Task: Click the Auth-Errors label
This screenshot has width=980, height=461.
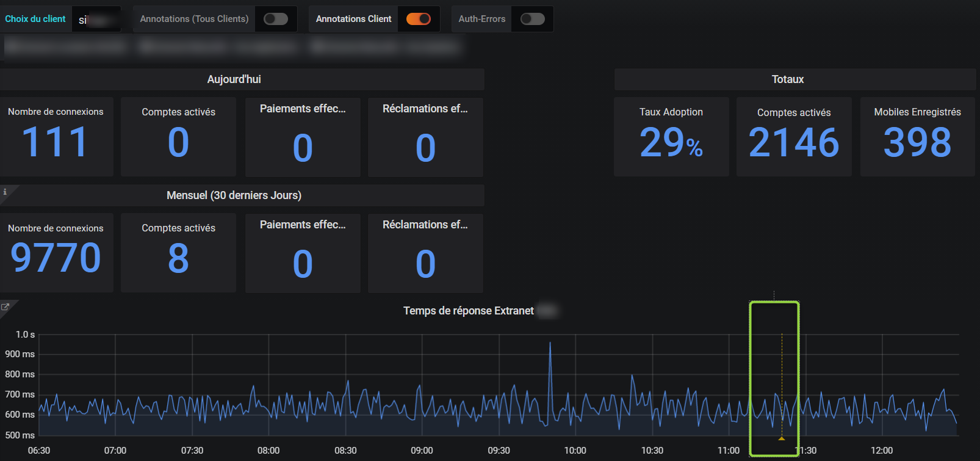Action: coord(482,19)
